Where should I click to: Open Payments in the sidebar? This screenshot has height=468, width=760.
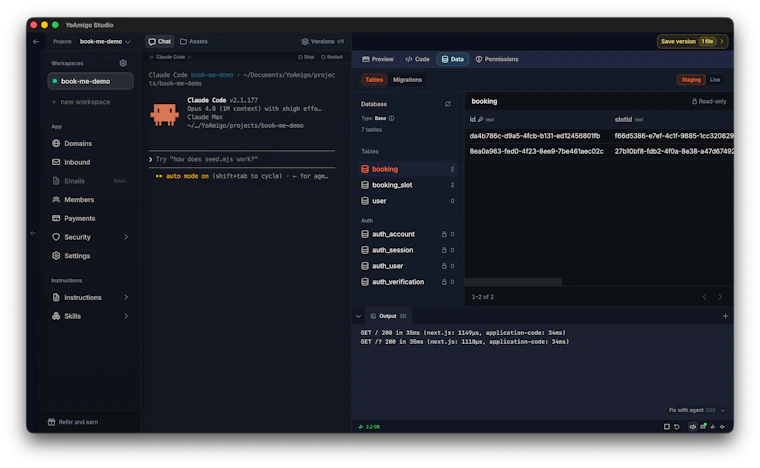(x=74, y=218)
